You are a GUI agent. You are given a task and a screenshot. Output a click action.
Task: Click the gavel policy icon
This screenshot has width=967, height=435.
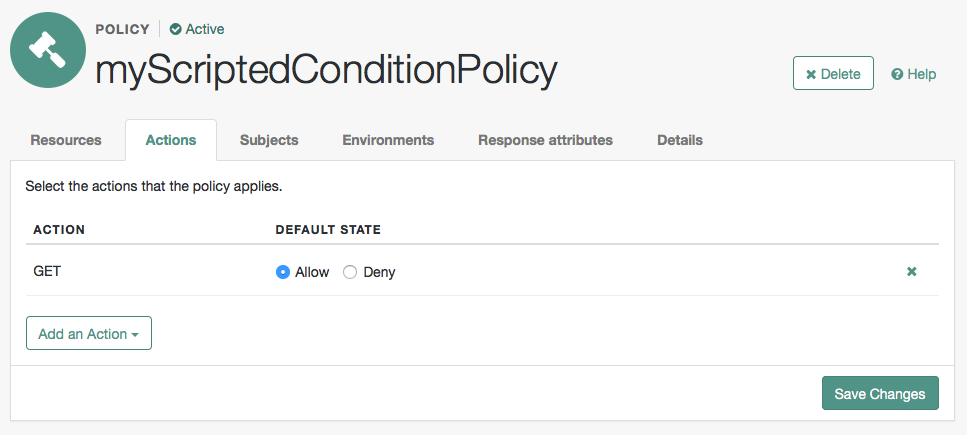(x=48, y=50)
